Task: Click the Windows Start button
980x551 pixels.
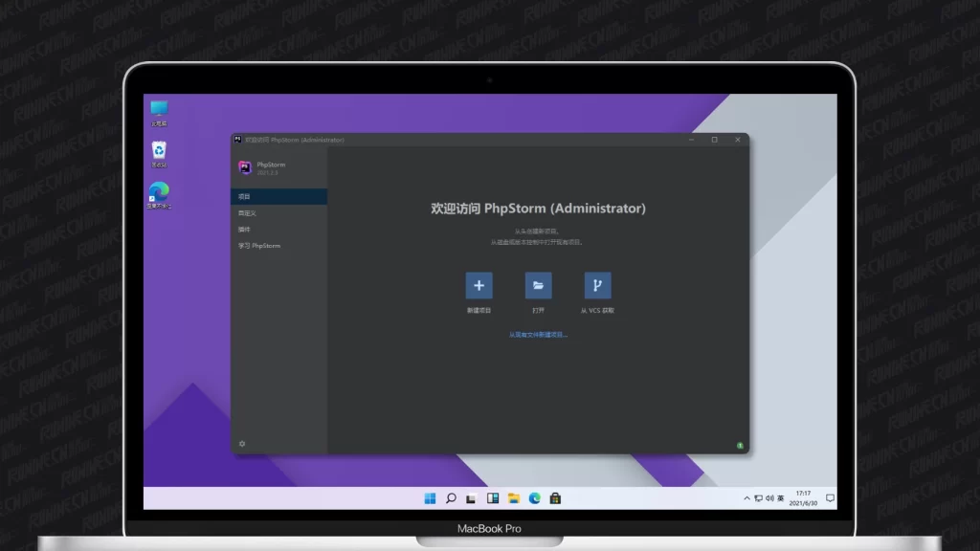Action: pos(430,498)
